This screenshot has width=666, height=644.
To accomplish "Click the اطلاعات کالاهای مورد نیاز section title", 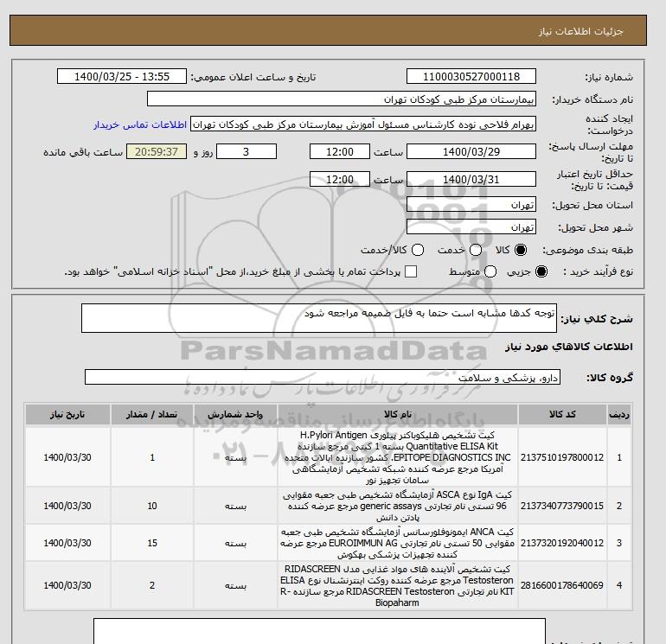I will pyautogui.click(x=569, y=347).
